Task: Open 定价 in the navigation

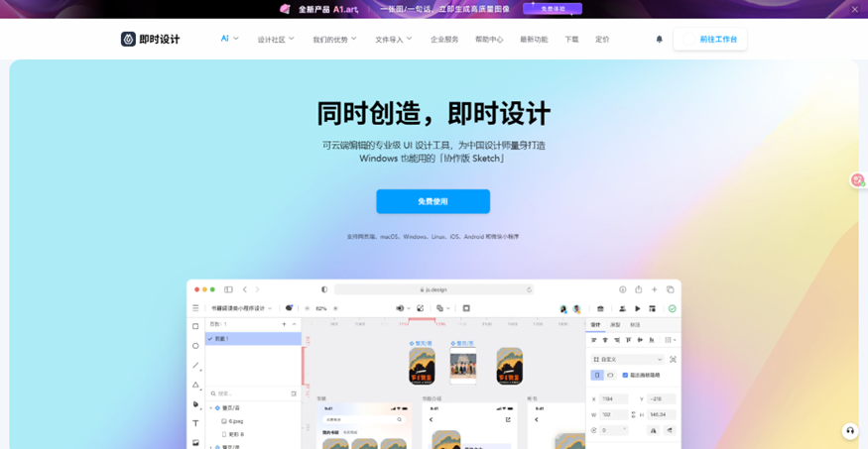Action: tap(602, 40)
